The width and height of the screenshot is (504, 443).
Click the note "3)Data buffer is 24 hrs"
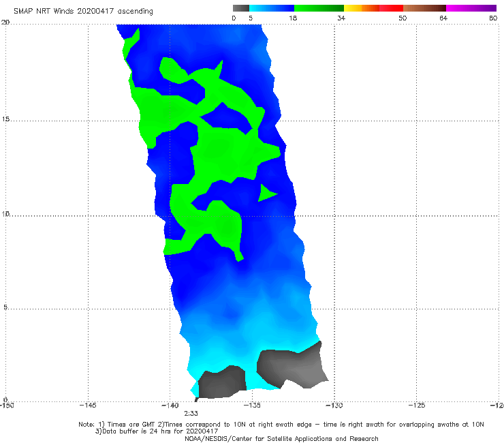[157, 431]
